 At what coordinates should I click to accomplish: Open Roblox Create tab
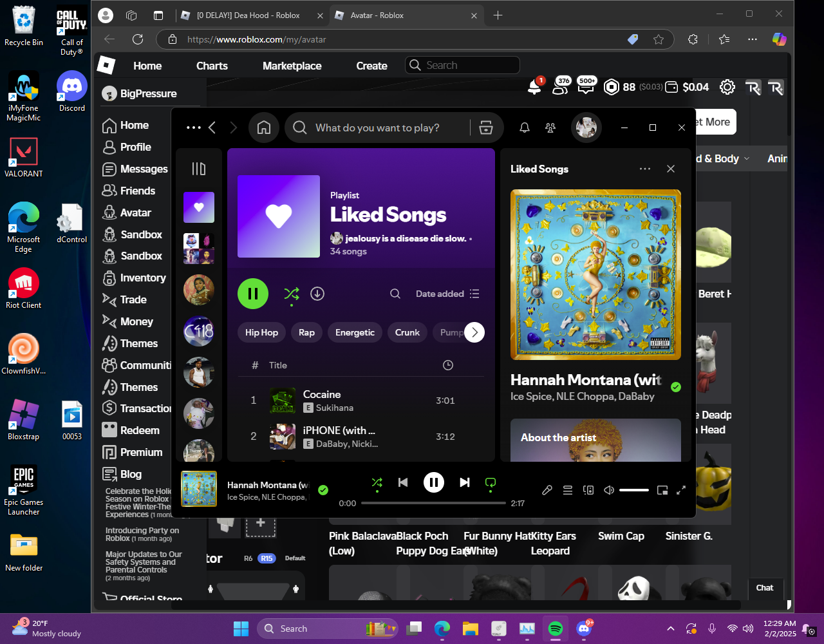[372, 66]
